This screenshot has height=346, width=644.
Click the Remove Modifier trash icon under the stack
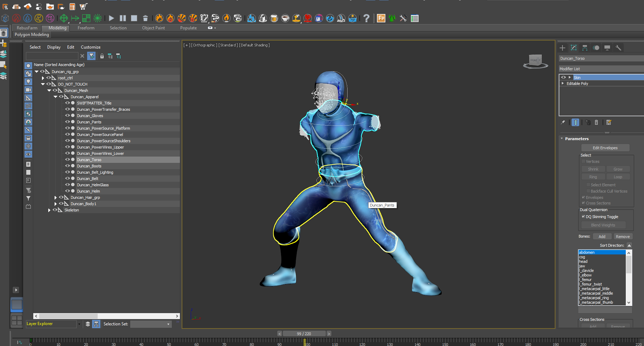coord(597,122)
